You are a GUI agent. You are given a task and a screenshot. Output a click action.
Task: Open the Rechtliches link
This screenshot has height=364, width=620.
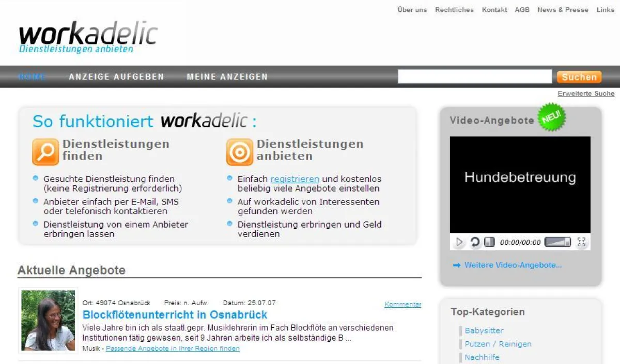point(454,10)
